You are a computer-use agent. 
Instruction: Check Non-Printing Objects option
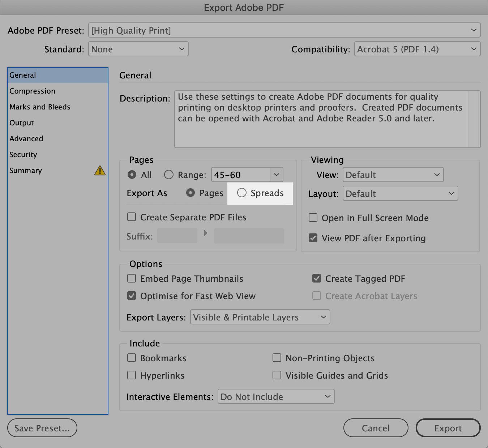click(277, 358)
